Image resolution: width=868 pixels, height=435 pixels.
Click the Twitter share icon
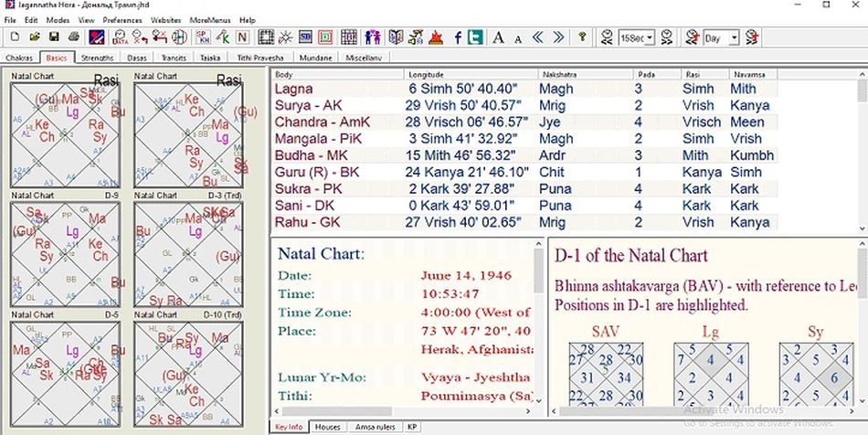[476, 37]
